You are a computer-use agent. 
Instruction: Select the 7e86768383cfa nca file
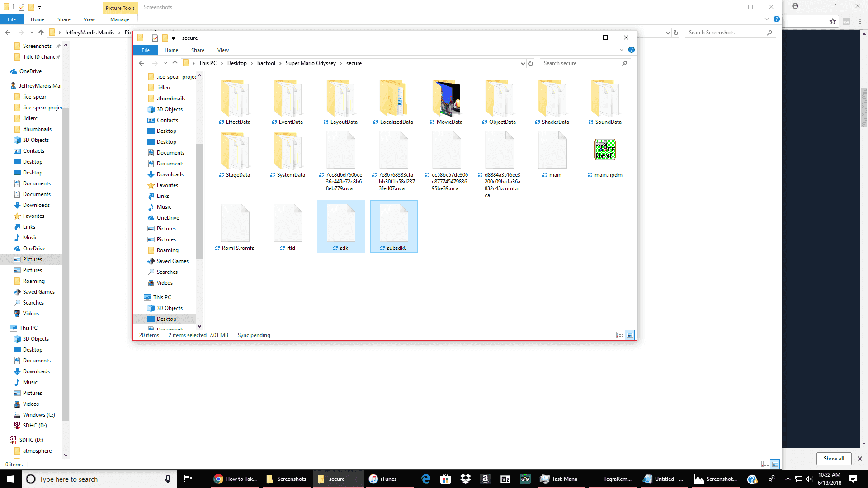(x=393, y=161)
